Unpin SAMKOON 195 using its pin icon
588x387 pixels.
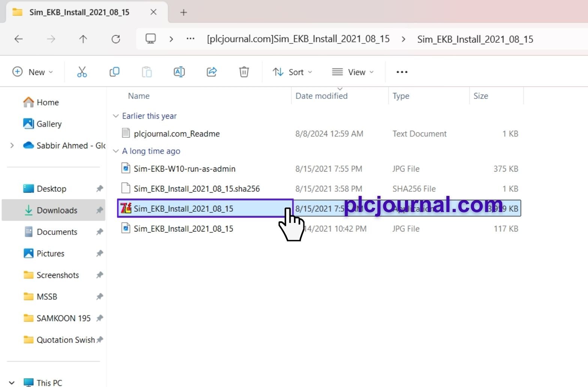pyautogui.click(x=99, y=318)
